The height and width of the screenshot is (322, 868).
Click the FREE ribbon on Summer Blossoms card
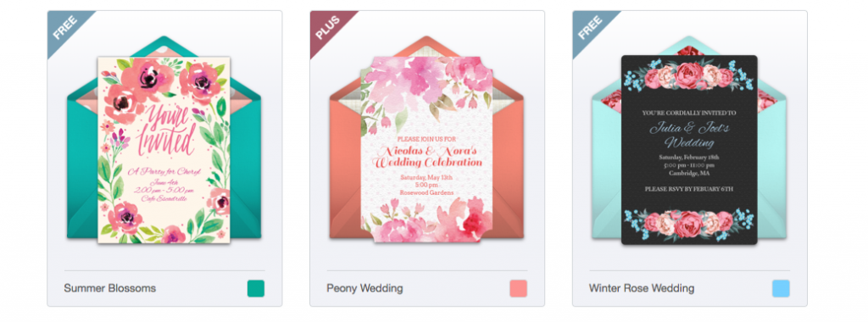point(64,28)
